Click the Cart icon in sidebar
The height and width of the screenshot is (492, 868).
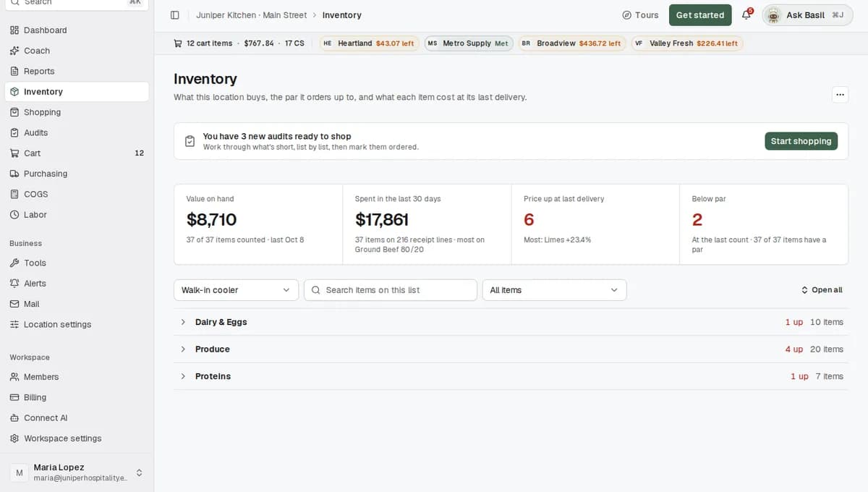14,153
